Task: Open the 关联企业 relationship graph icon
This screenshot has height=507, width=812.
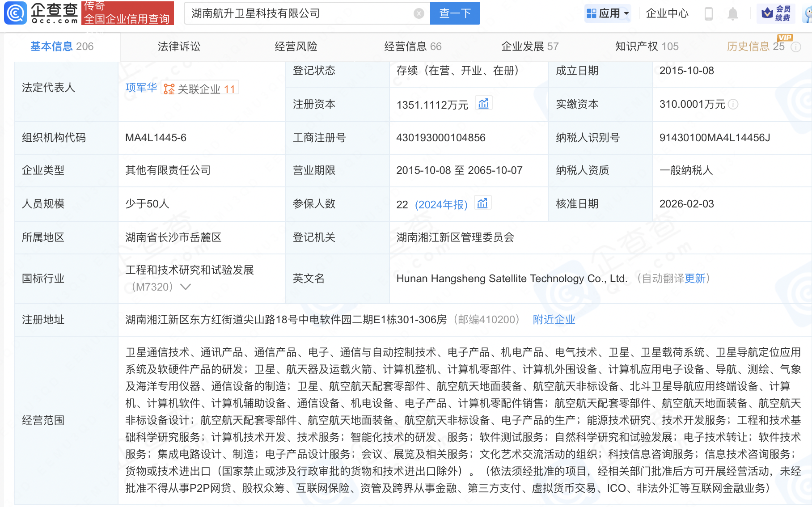Action: tap(168, 89)
